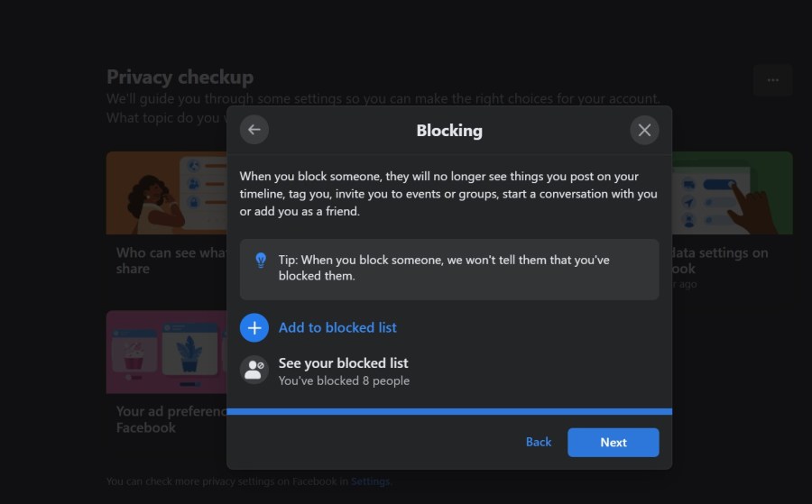This screenshot has width=812, height=504.
Task: Click the 'Blocking' dialog title
Action: click(449, 131)
